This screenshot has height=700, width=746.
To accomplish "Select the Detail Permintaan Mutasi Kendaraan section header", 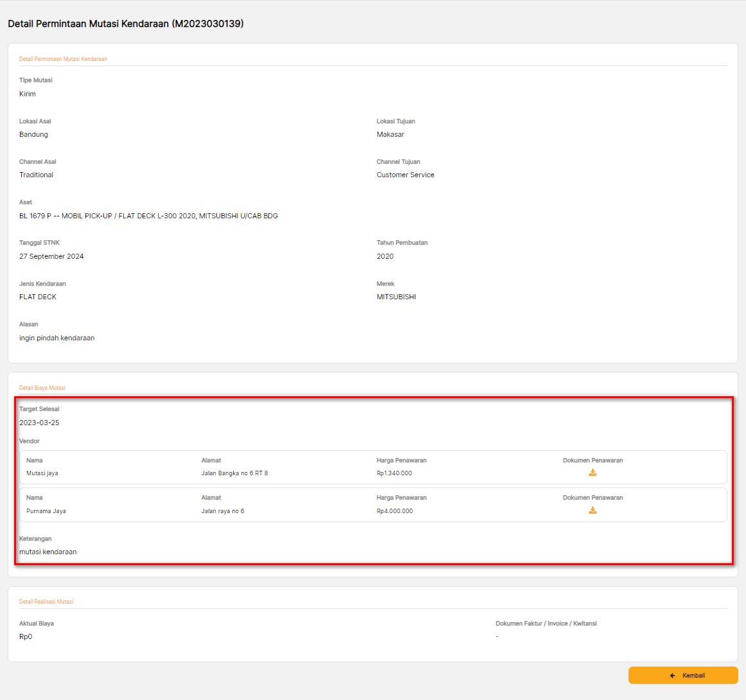I will pos(63,59).
